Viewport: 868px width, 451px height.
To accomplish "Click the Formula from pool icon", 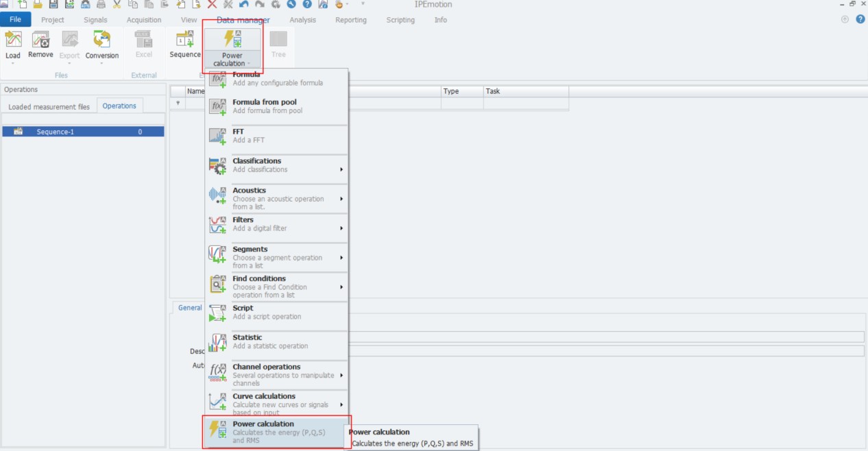I will click(x=218, y=106).
